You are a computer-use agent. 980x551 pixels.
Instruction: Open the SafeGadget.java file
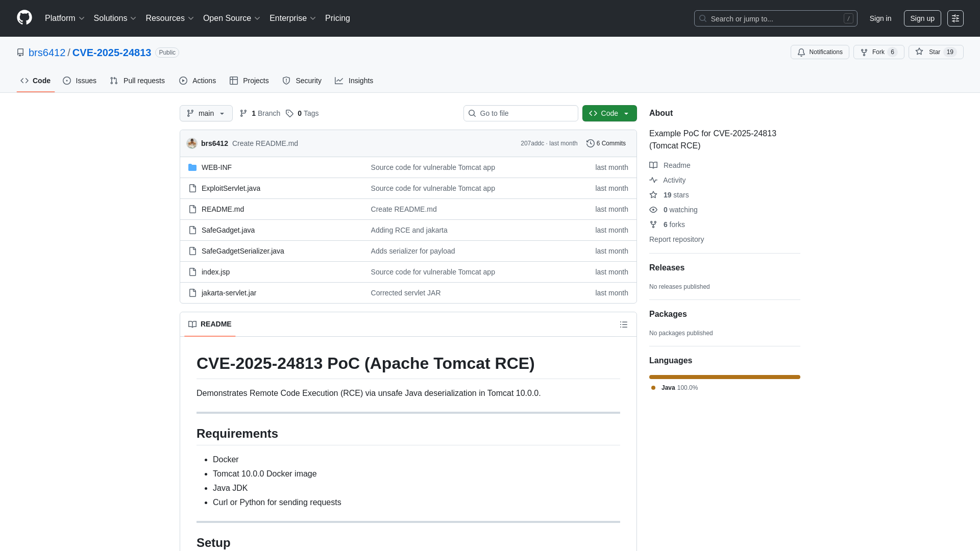[x=228, y=230]
